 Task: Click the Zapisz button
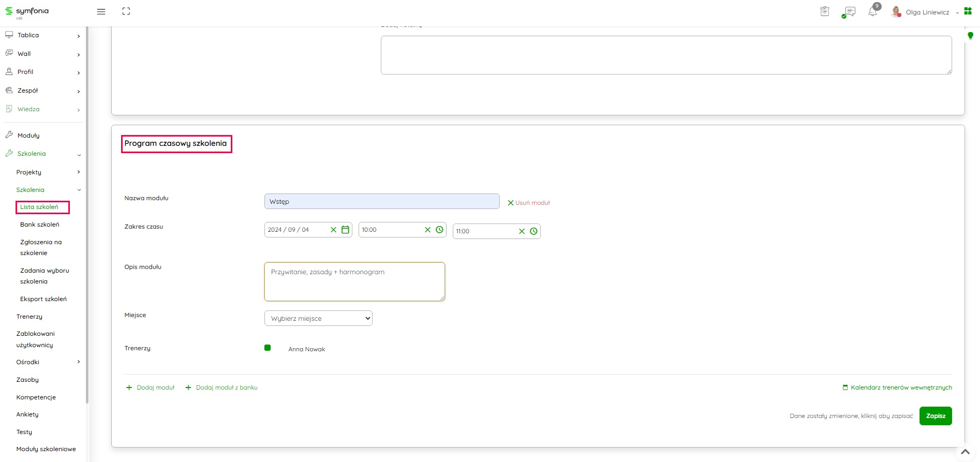pyautogui.click(x=935, y=416)
